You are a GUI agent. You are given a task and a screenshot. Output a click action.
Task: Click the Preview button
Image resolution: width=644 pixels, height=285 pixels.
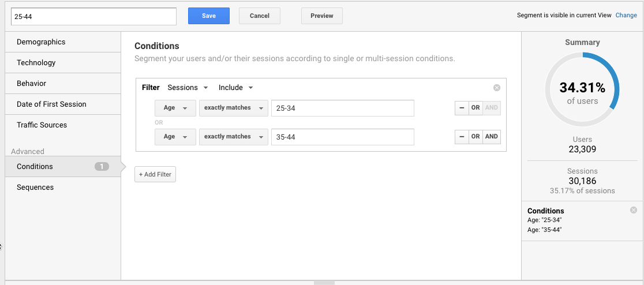click(321, 16)
